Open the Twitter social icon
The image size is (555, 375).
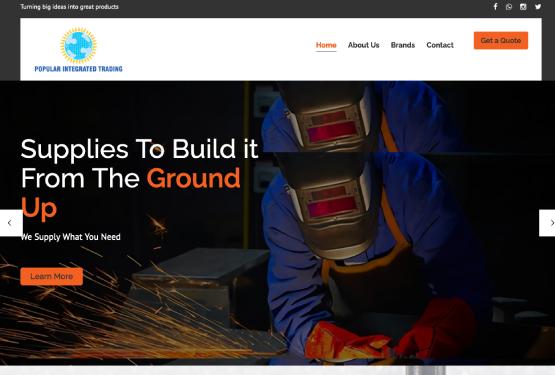[x=538, y=7]
